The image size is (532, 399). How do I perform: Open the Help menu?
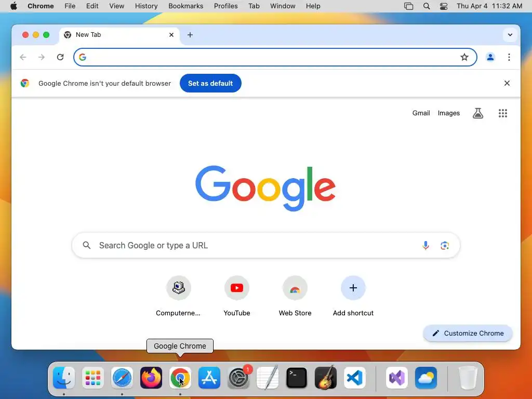coord(313,6)
